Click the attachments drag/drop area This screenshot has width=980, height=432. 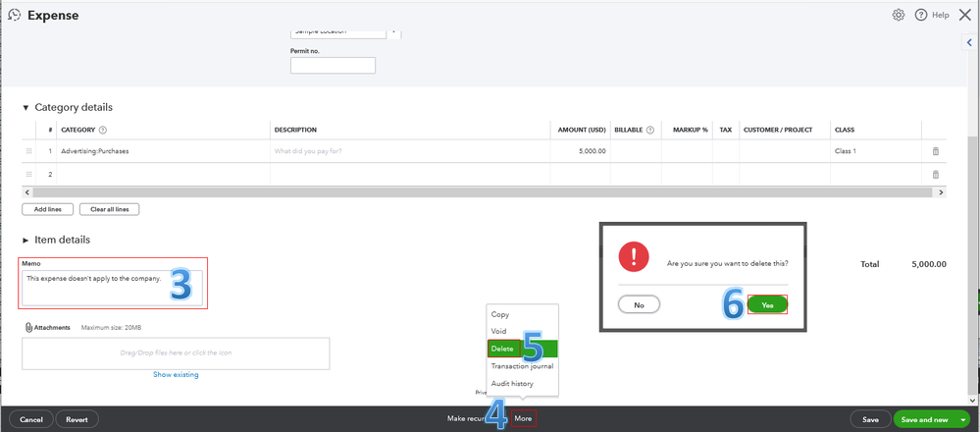[176, 353]
